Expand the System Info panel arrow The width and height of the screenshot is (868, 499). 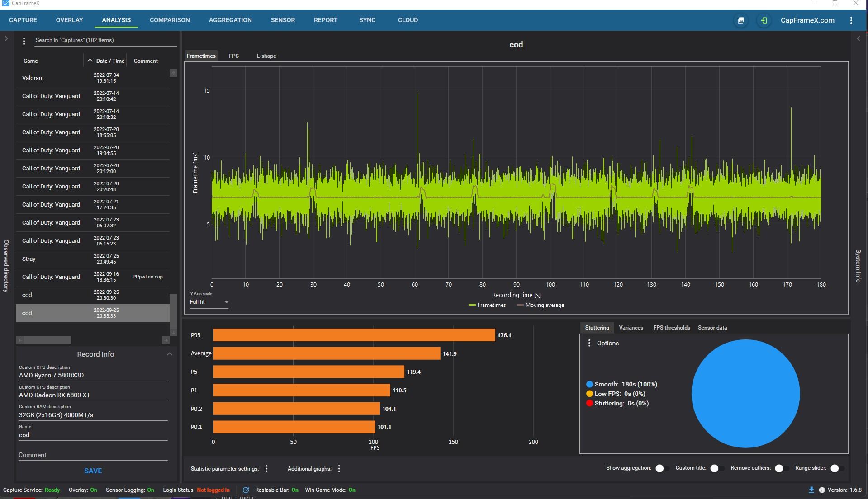[x=858, y=39]
